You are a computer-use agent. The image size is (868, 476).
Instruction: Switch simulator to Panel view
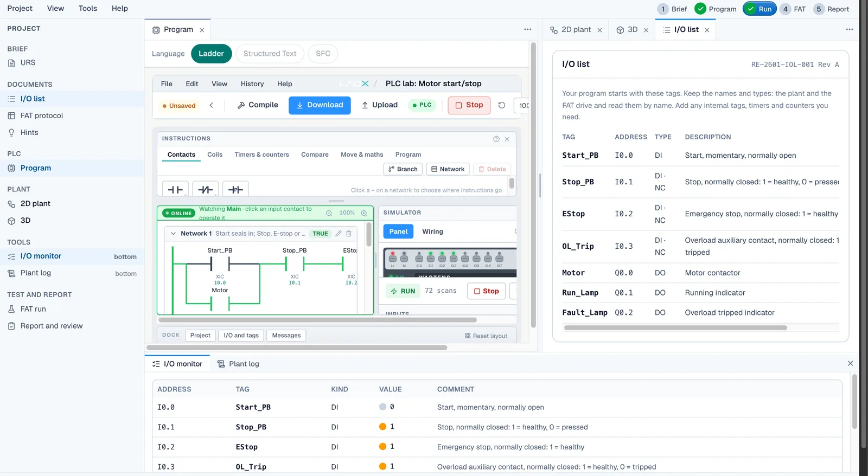(x=398, y=231)
